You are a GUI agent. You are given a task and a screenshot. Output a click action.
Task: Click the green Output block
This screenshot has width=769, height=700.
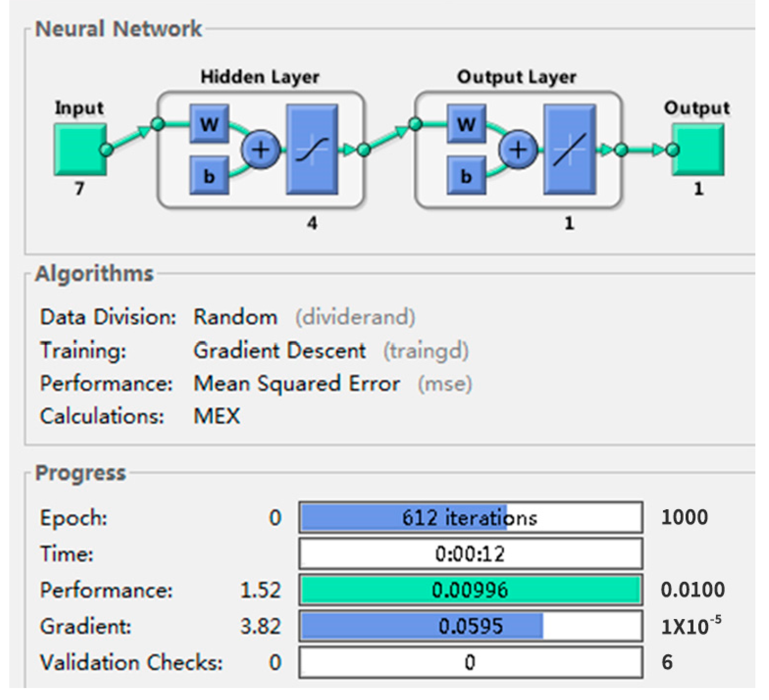[699, 149]
